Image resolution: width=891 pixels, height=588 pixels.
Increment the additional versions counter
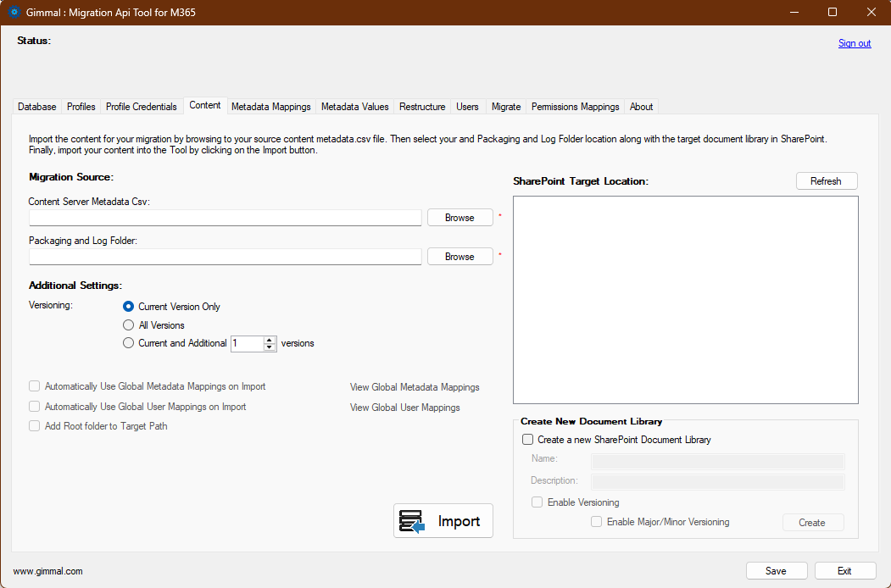(x=269, y=339)
